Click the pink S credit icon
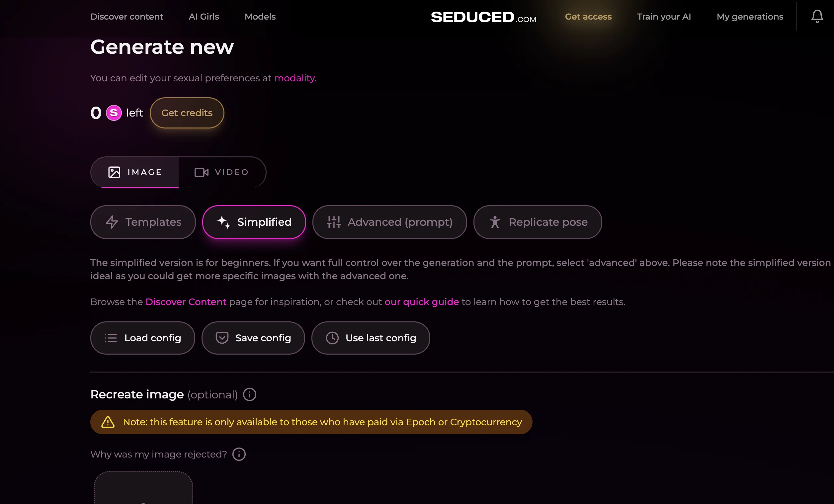 click(x=114, y=113)
